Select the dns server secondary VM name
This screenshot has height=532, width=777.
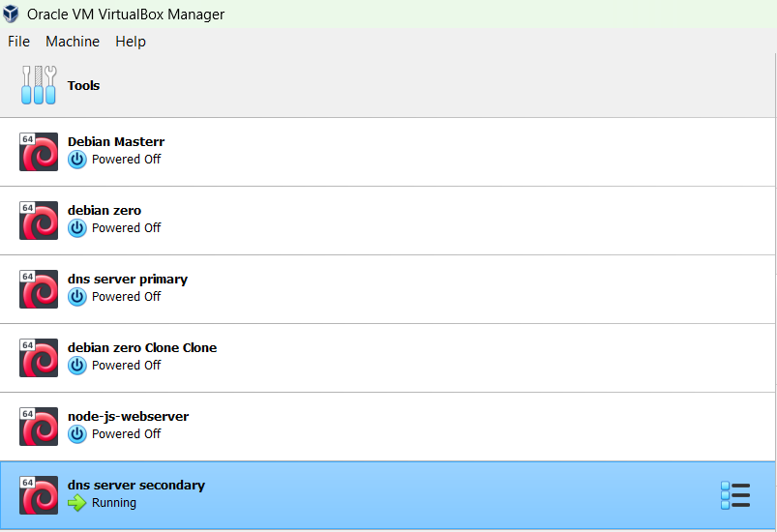[x=136, y=486]
